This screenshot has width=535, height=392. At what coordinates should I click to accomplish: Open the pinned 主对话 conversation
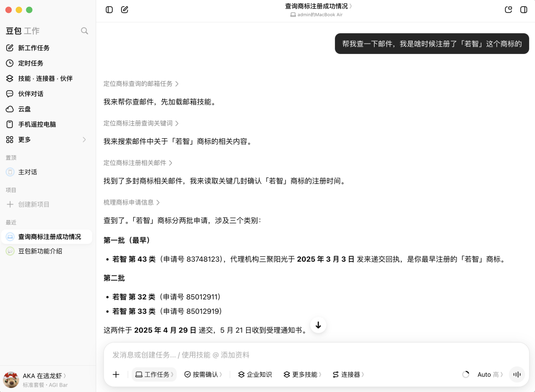(46, 172)
